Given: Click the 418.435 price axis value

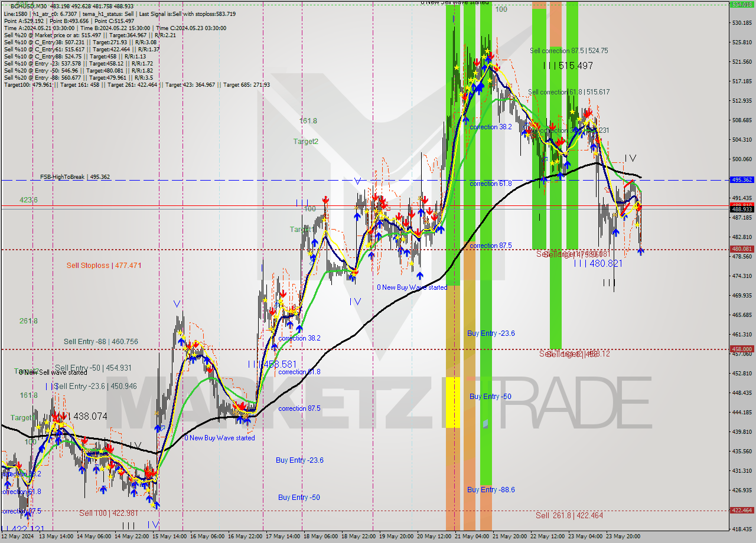Looking at the screenshot, I should coord(741,529).
